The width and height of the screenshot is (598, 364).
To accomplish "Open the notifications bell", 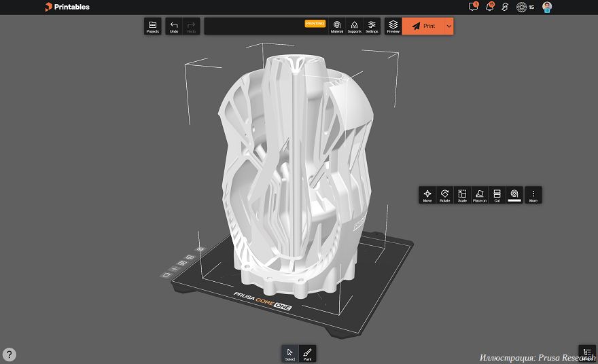I will 490,7.
